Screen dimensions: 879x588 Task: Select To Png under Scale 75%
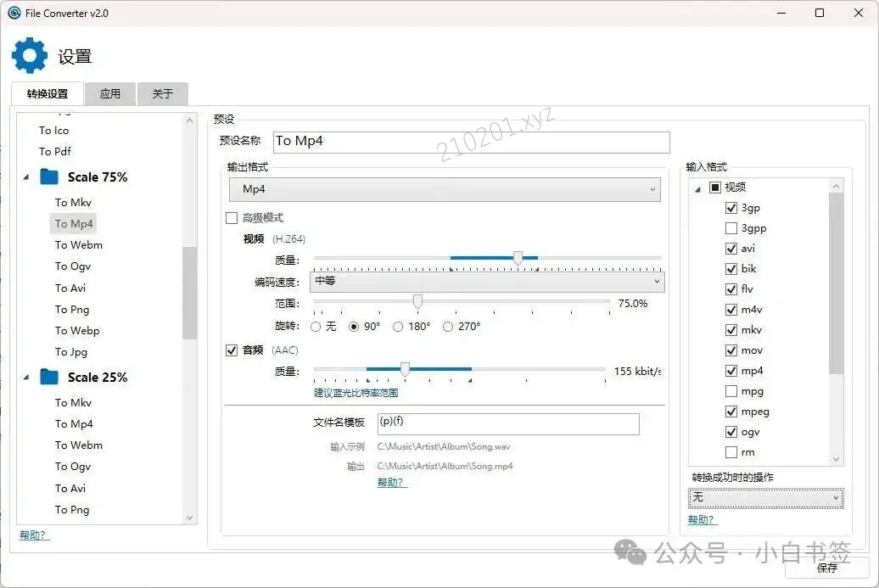(72, 310)
